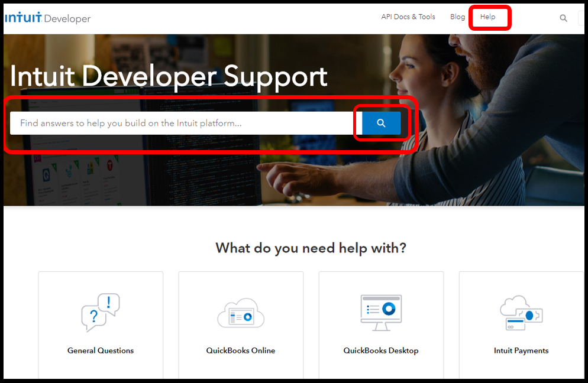Open the Help menu item

tap(487, 17)
